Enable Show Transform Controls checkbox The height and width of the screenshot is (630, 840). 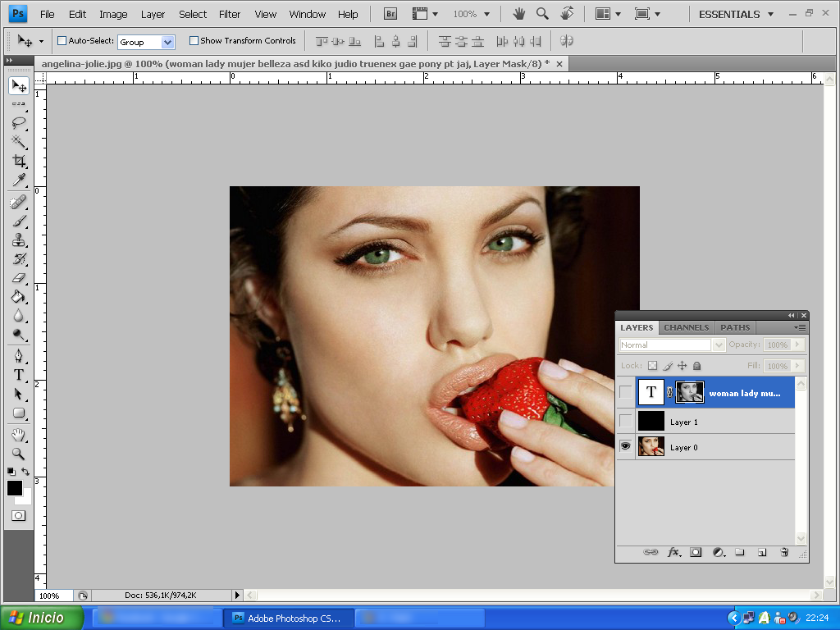coord(194,41)
